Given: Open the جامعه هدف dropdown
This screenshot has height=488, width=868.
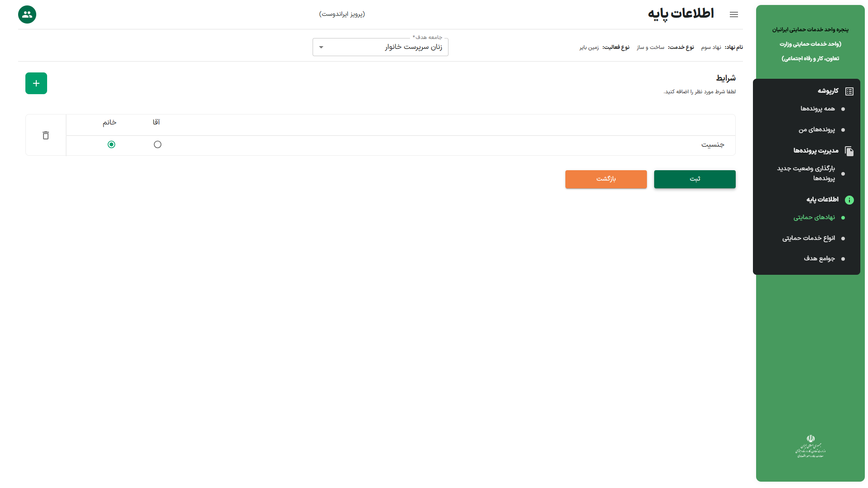Looking at the screenshot, I should click(x=381, y=47).
